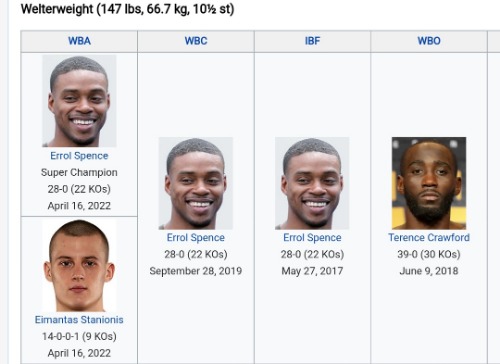Follow Errol Spence link under IBF
The width and height of the screenshot is (500, 364).
[312, 238]
